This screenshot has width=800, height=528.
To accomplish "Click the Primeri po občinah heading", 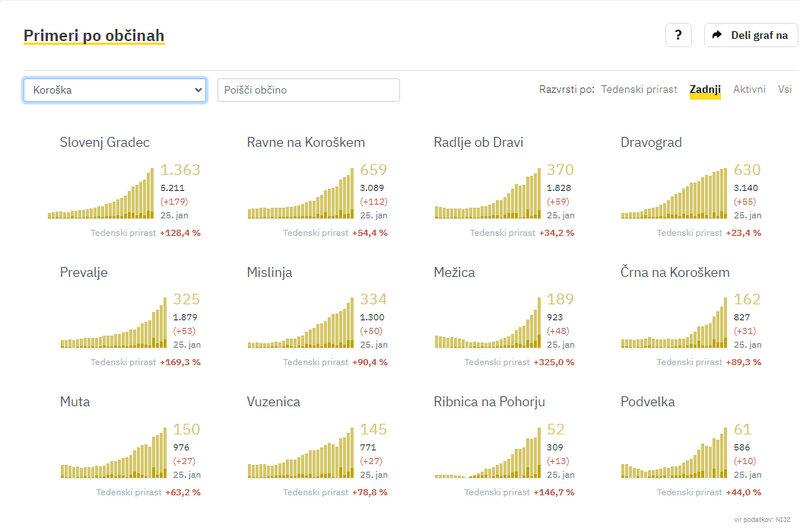I will point(94,36).
